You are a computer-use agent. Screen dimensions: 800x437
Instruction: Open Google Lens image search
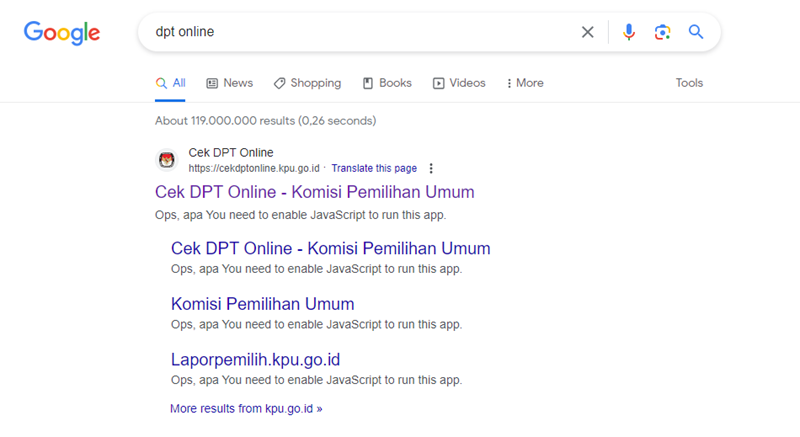(x=662, y=32)
